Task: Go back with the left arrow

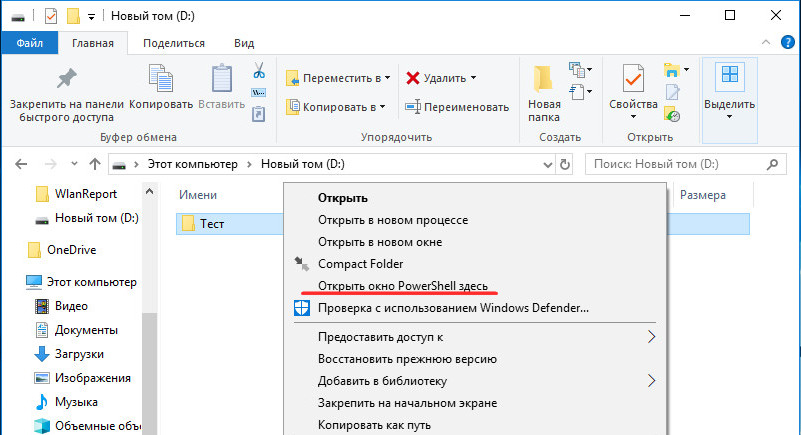Action: [21, 164]
